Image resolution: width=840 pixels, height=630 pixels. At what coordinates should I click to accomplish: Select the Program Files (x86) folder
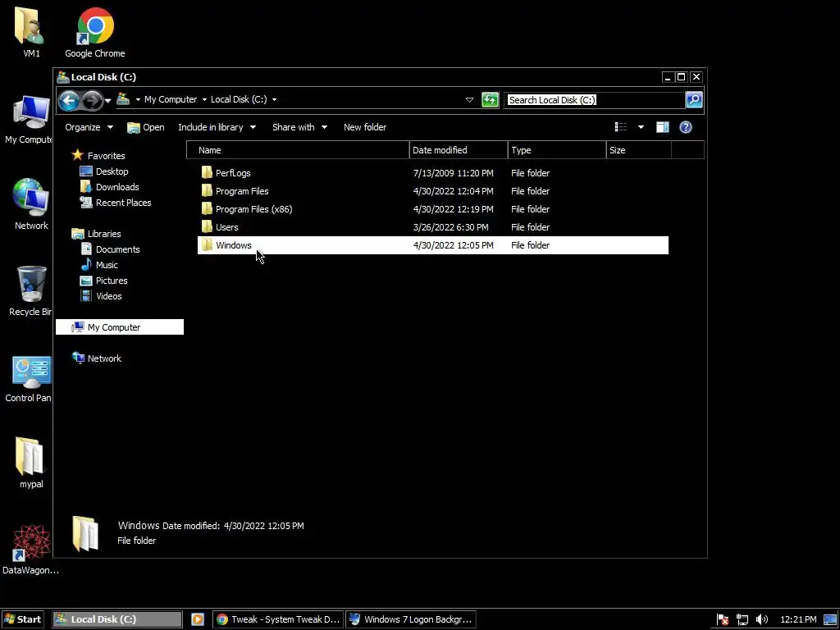point(254,209)
